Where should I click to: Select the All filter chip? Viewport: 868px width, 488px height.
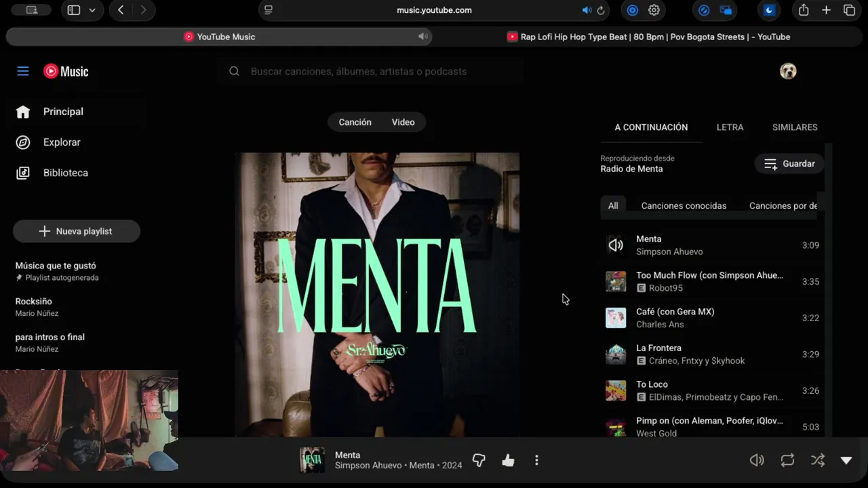coord(613,205)
